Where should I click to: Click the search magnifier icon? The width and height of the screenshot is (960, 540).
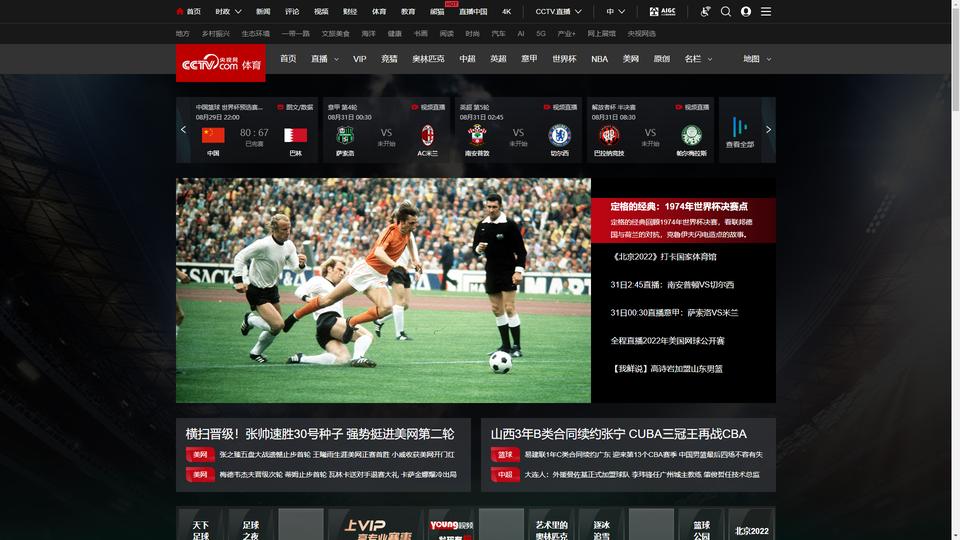pyautogui.click(x=726, y=12)
